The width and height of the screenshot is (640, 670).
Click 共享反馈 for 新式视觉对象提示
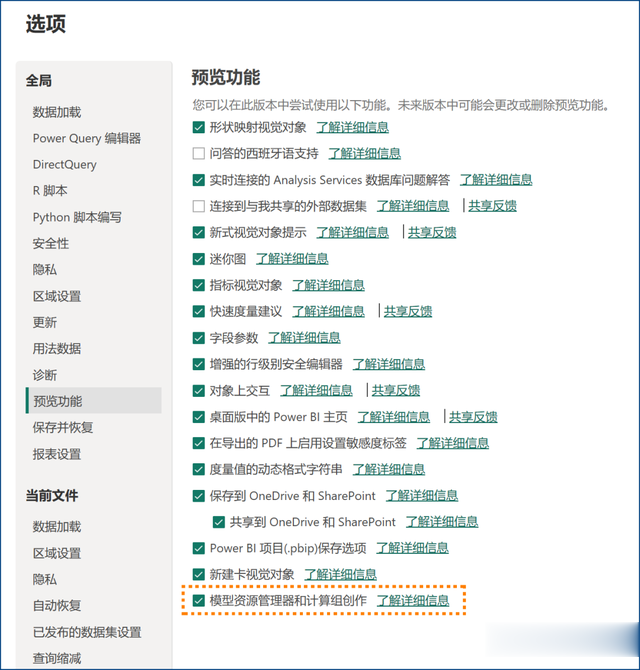[x=432, y=232]
